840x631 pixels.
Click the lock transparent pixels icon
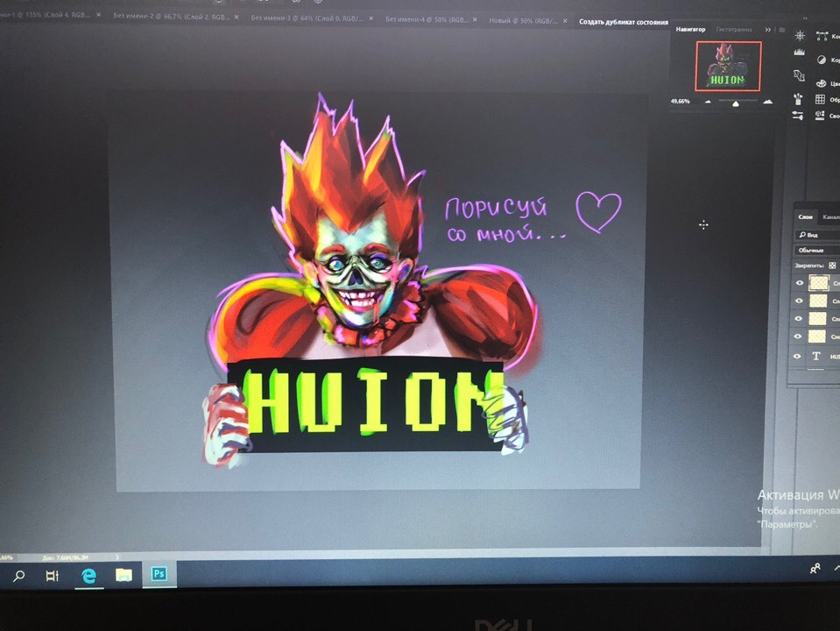coord(832,266)
